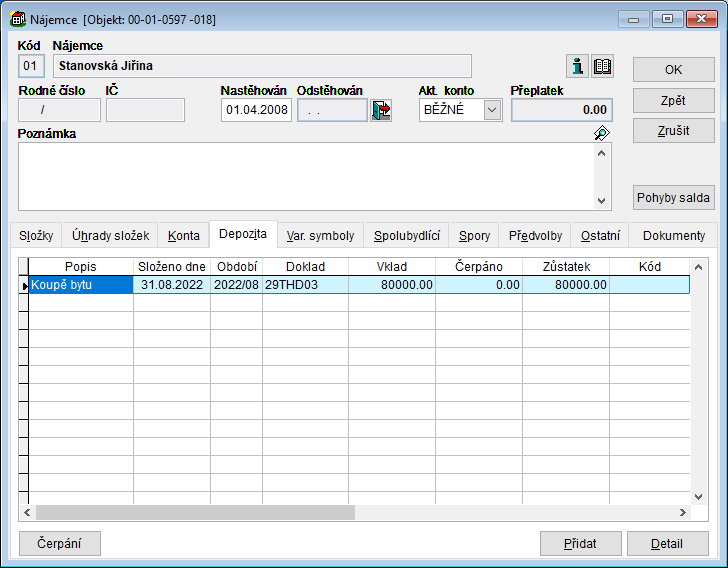Open Pohyby salda
The image size is (728, 568).
coord(673,197)
